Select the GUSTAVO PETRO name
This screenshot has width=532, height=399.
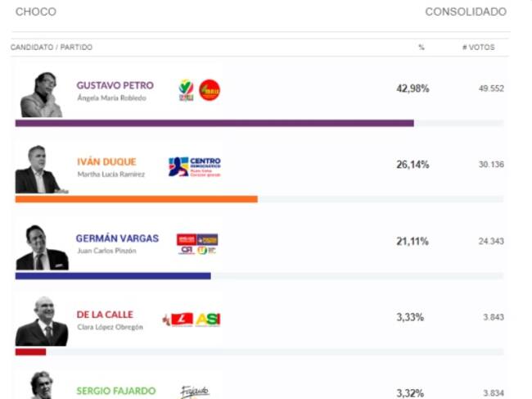(x=115, y=85)
